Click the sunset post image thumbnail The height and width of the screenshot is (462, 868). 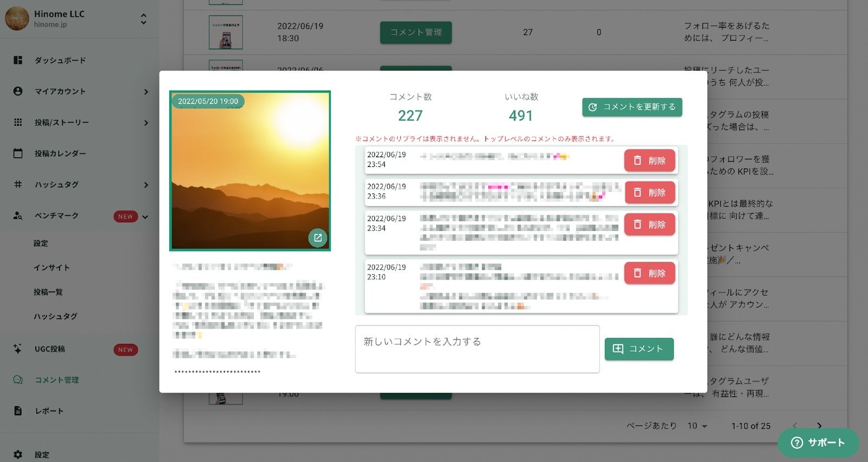pos(250,171)
